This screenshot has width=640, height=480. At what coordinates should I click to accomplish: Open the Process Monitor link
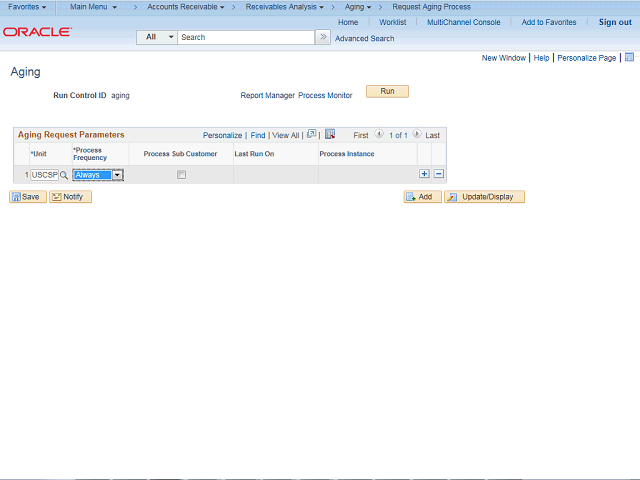click(x=325, y=96)
